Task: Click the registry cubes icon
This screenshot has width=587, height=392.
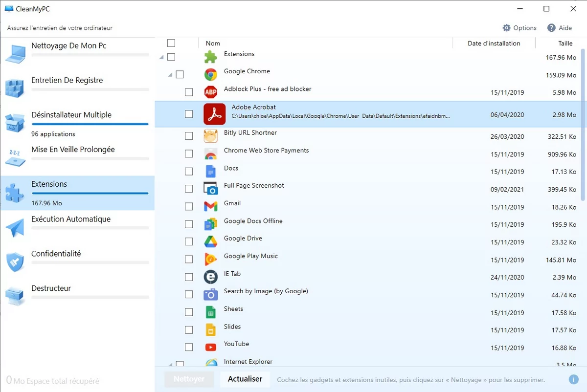Action: [15, 88]
